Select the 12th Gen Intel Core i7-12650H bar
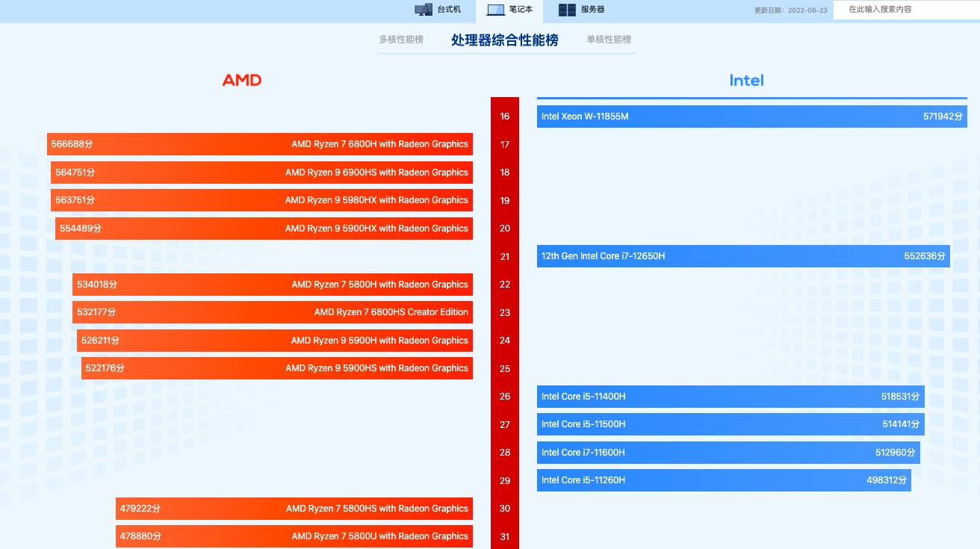 tap(743, 256)
